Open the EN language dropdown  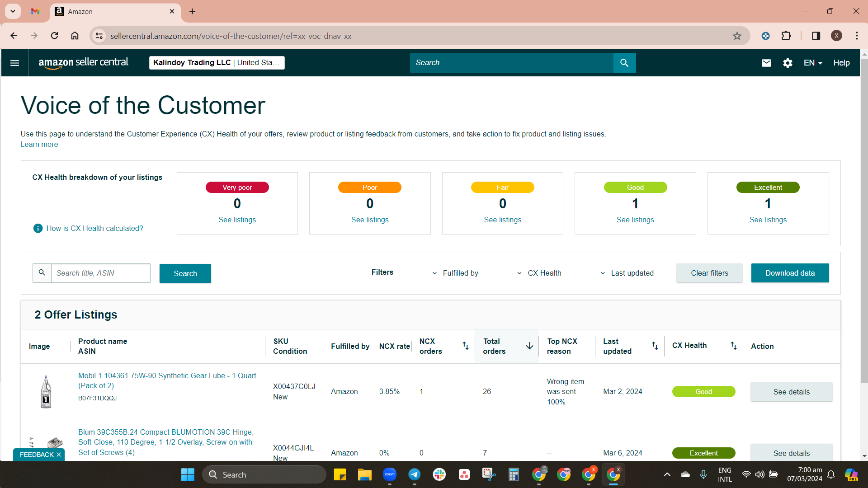pyautogui.click(x=813, y=63)
